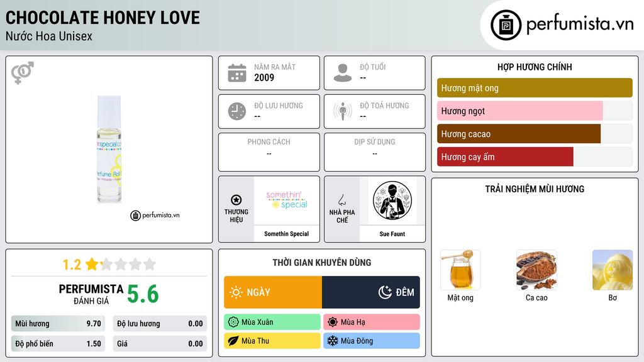Click the Độ lưu hương 0.00 score row
The width and height of the screenshot is (644, 362).
click(160, 324)
